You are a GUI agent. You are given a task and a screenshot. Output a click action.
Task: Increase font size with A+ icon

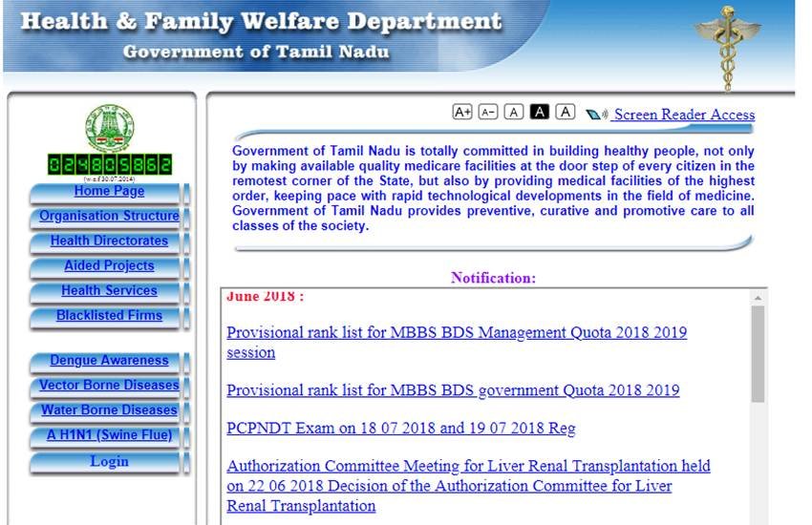point(462,113)
